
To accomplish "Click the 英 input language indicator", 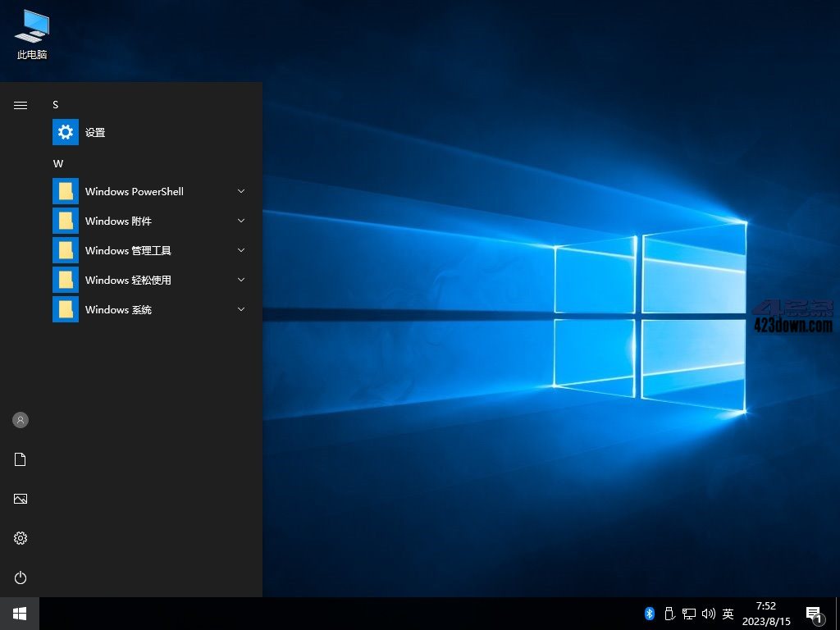I will click(x=728, y=613).
